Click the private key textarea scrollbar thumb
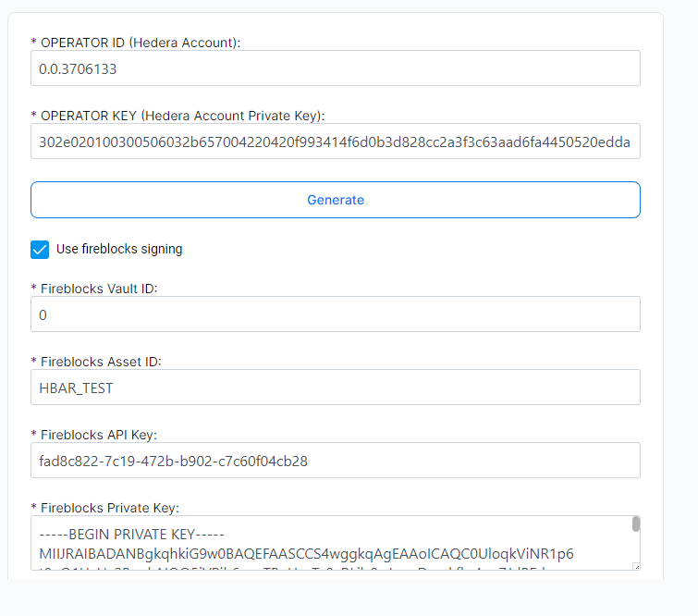The image size is (698, 616). click(x=636, y=524)
